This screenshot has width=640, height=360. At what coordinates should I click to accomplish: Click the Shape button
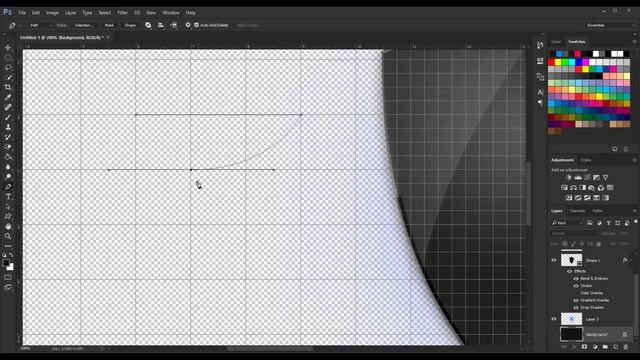(x=130, y=25)
